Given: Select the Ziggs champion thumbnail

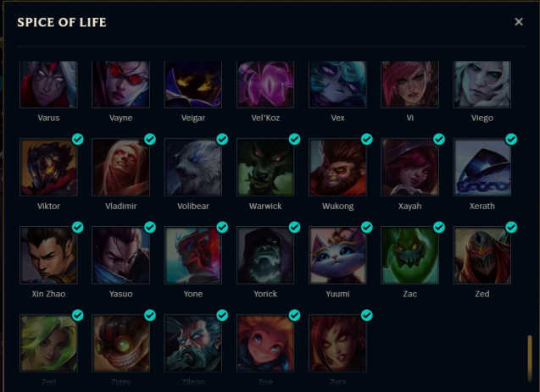Looking at the screenshot, I should click(x=121, y=343).
